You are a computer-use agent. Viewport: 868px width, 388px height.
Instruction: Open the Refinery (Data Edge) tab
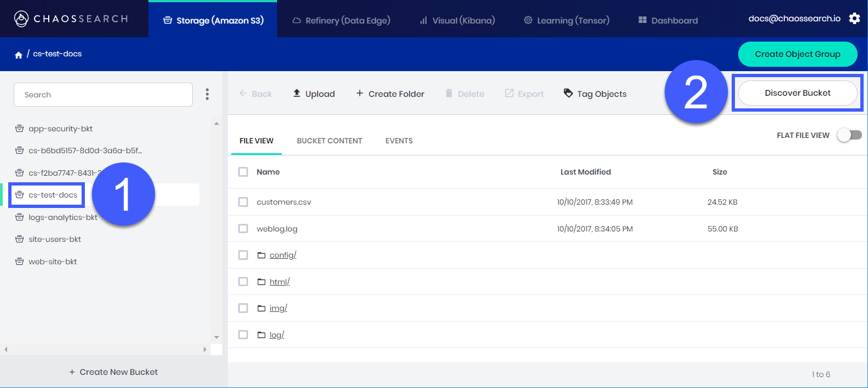341,20
